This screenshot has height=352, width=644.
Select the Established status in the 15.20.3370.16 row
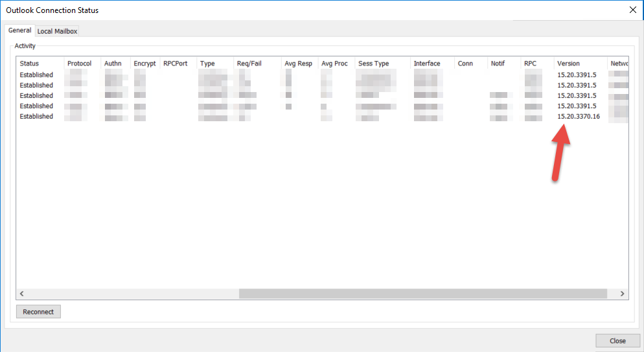pos(36,116)
